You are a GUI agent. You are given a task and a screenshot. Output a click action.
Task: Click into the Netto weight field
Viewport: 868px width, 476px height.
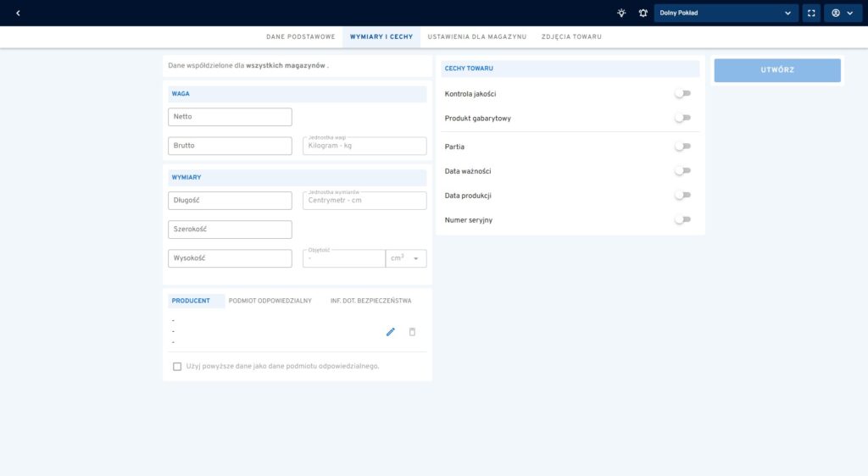(x=231, y=117)
